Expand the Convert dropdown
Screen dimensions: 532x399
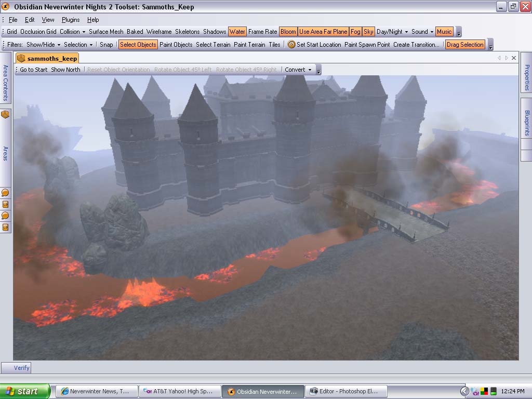pos(298,70)
